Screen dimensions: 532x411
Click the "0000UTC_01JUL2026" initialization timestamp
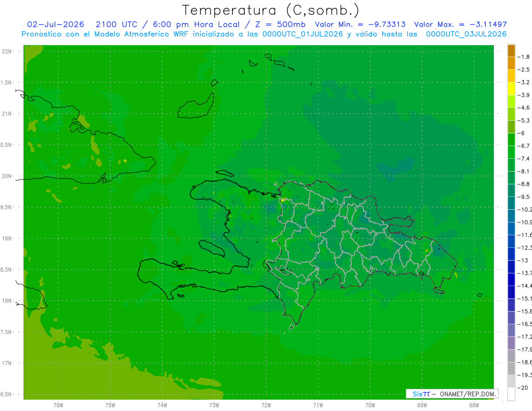click(303, 34)
